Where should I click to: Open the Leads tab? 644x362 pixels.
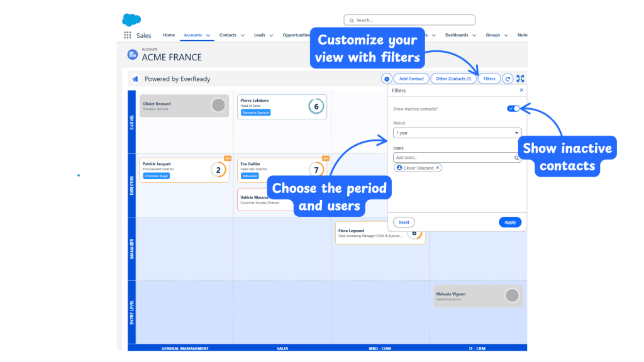260,35
